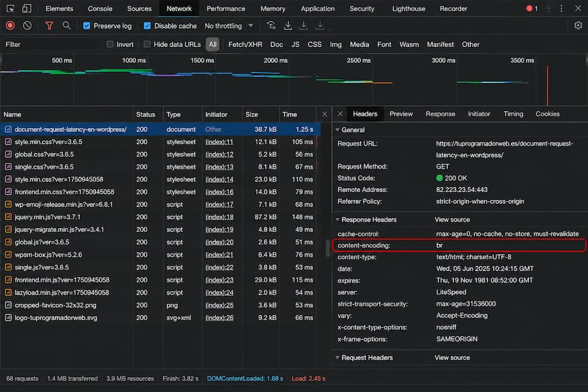Click the script icon of wp-emoji-release.min.js
This screenshot has width=588, height=392.
8,204
